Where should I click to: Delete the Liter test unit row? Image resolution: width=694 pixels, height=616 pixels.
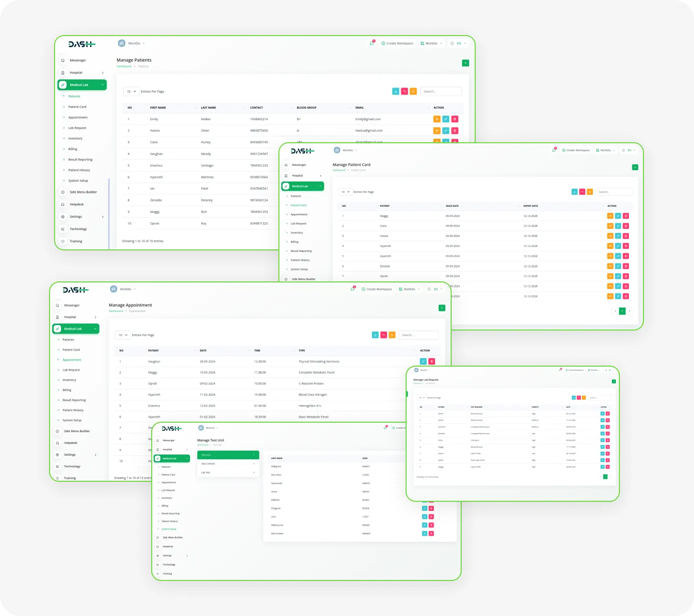[x=431, y=517]
